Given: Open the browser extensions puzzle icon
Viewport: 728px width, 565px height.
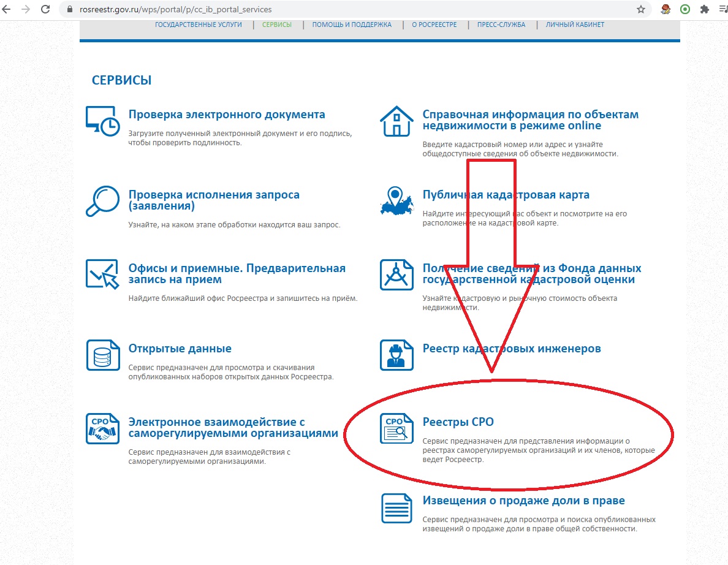Looking at the screenshot, I should [704, 9].
